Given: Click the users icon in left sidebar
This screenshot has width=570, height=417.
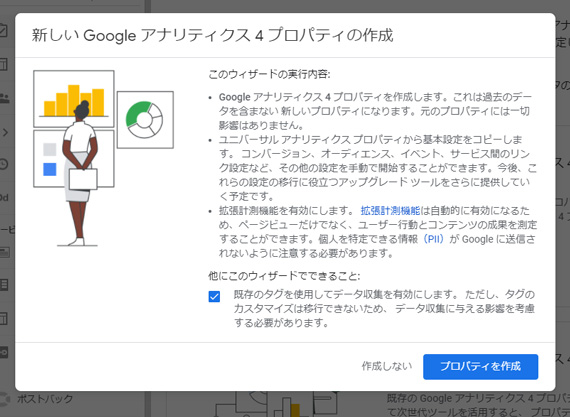Looking at the screenshot, I should (x=4, y=98).
